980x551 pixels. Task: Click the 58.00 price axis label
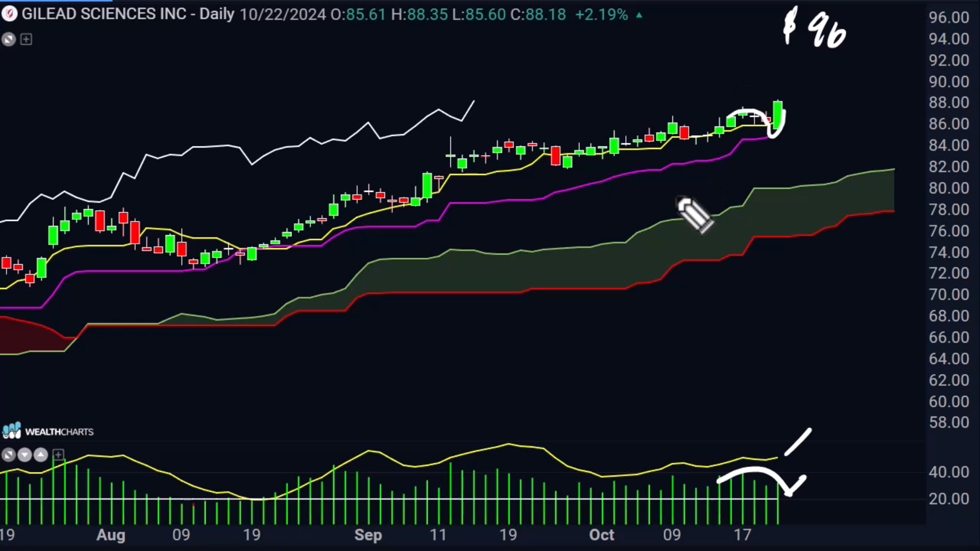pos(949,422)
